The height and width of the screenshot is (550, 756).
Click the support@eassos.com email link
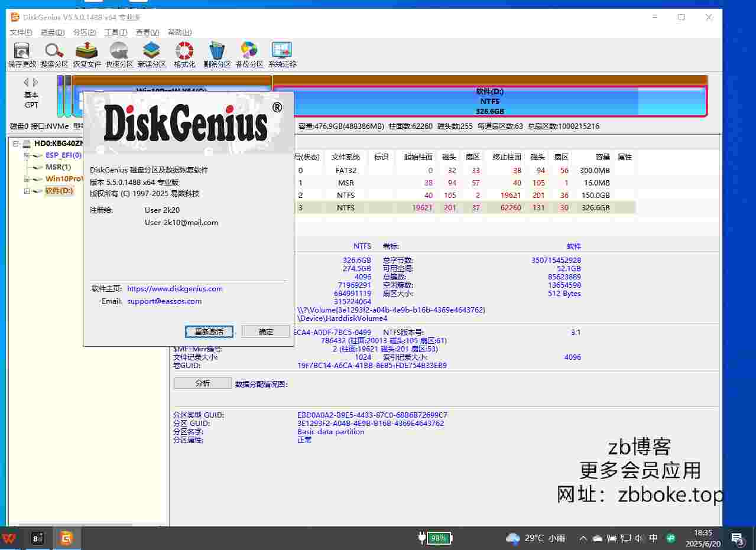pyautogui.click(x=164, y=301)
